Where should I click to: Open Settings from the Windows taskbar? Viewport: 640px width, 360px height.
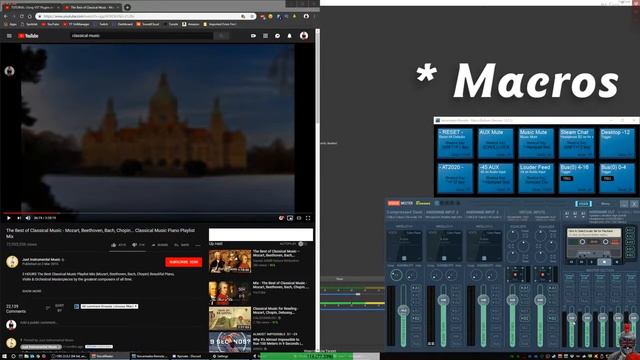pos(223,356)
